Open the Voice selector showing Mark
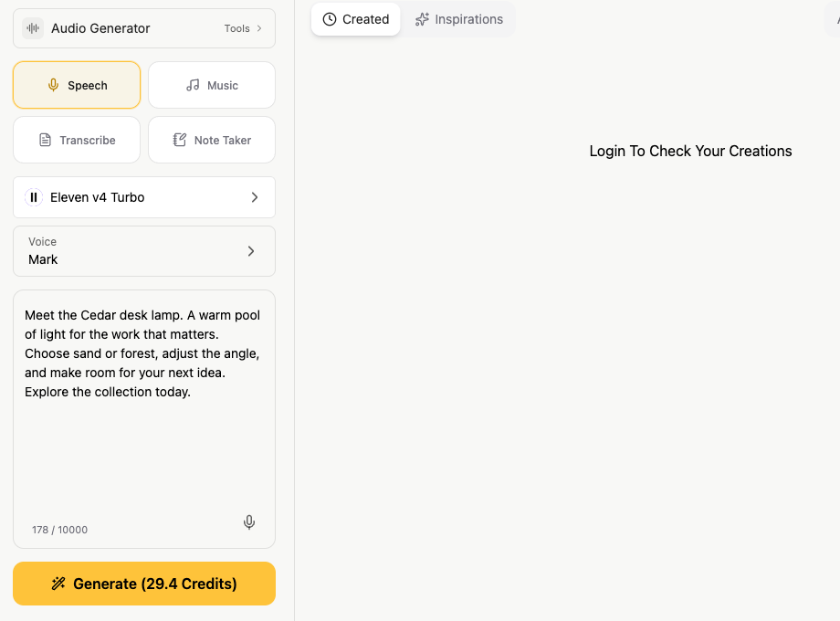 point(144,251)
